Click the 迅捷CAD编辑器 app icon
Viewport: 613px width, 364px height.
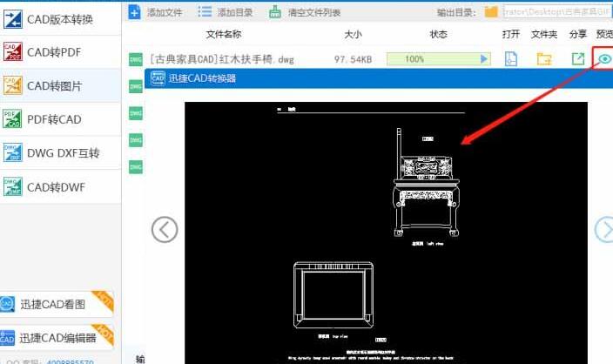[7, 338]
